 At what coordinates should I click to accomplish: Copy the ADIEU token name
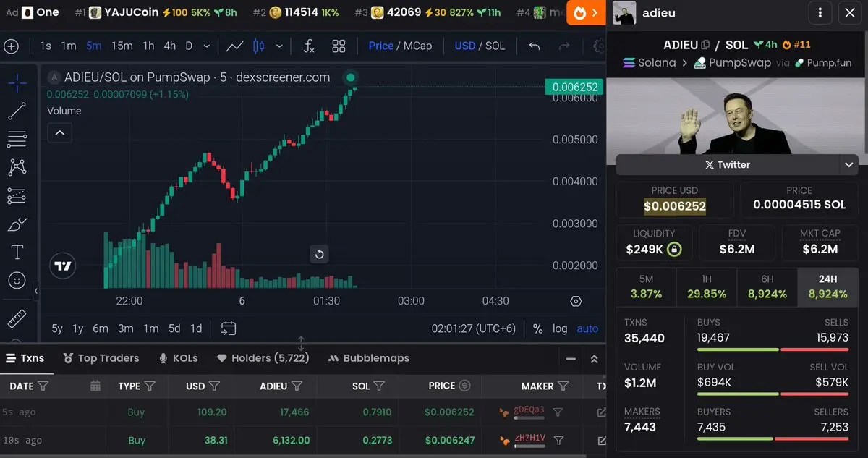point(706,44)
